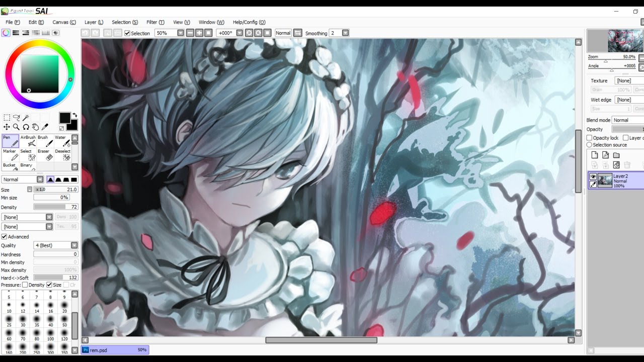Open the Texture [None] dropdown

tap(629, 80)
